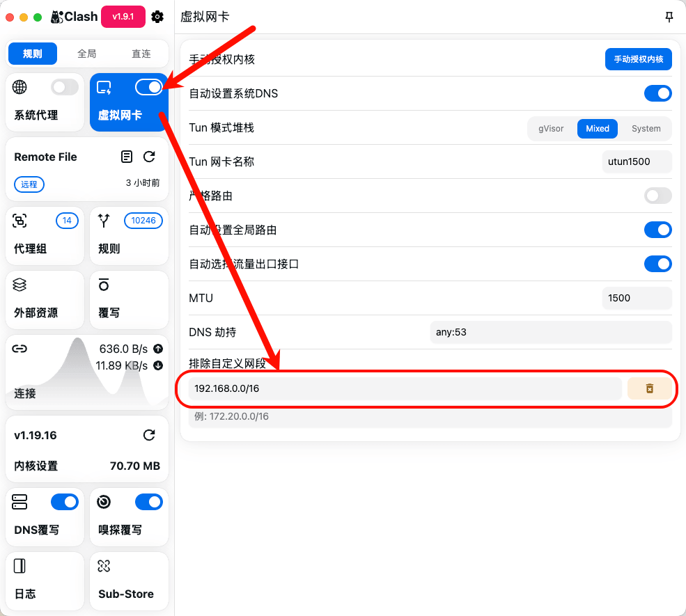Open the 连接 traffic card
This screenshot has height=616, width=686.
[x=87, y=372]
